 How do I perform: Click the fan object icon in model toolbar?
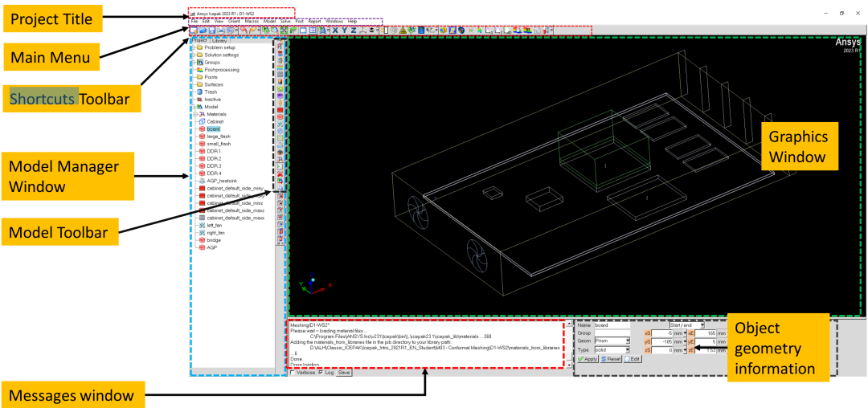280,124
